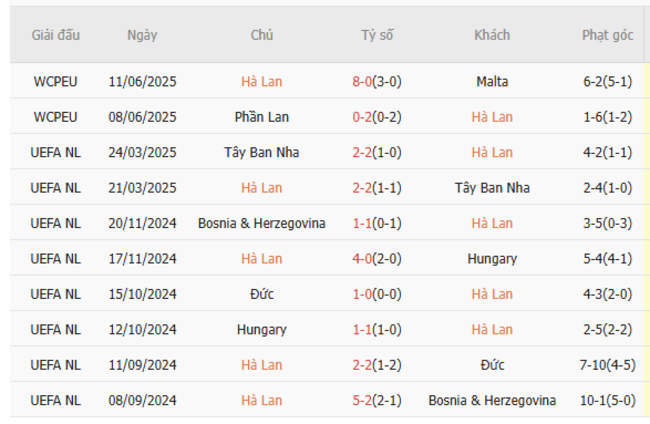Open Tây Ban Nha away team on 21/03/2025

492,187
